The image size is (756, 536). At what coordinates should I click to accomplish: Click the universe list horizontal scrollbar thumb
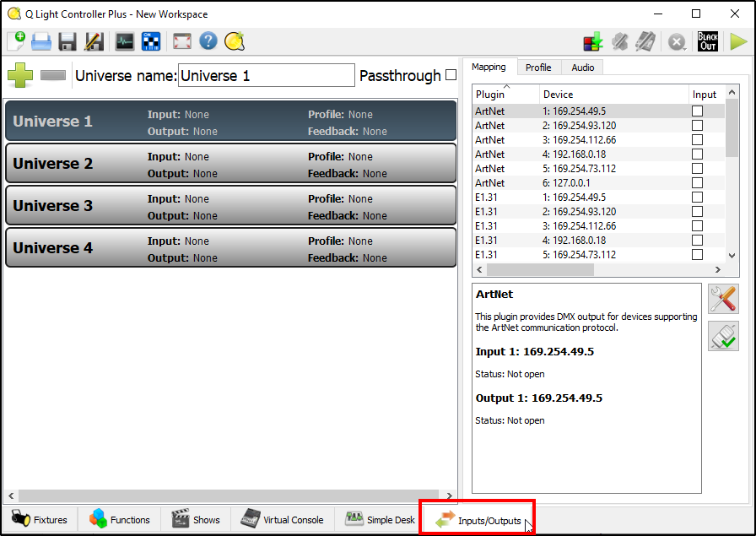click(x=229, y=495)
